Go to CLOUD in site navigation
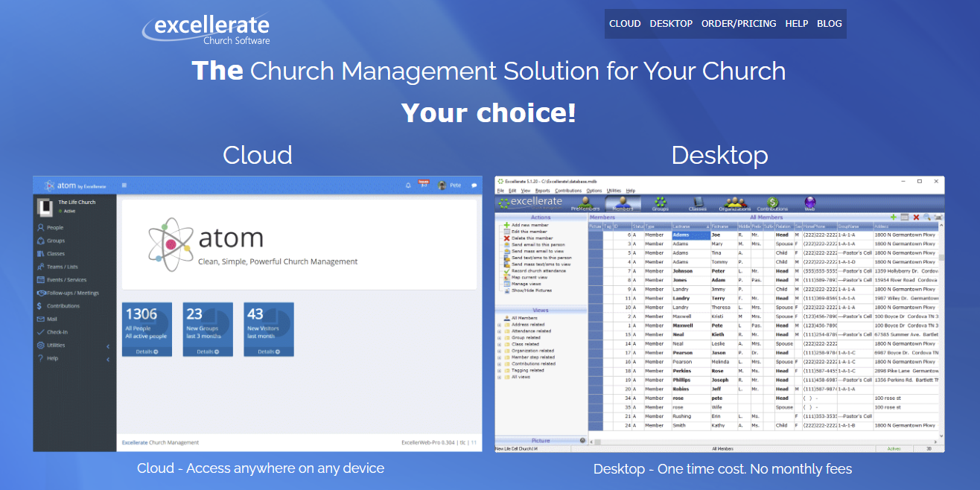Viewport: 980px width, 490px height. 625,24
